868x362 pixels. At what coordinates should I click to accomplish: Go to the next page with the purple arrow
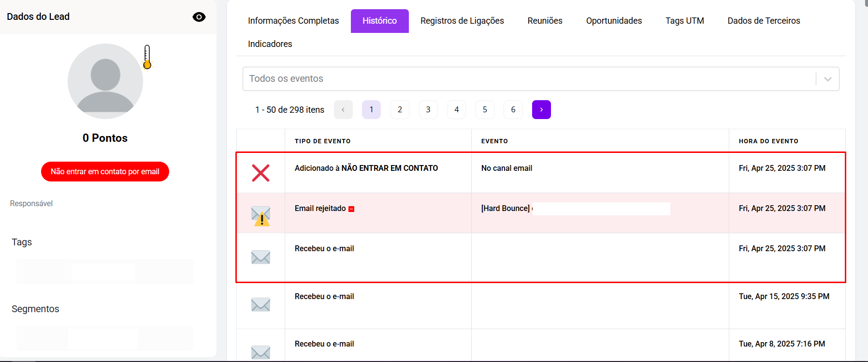541,109
